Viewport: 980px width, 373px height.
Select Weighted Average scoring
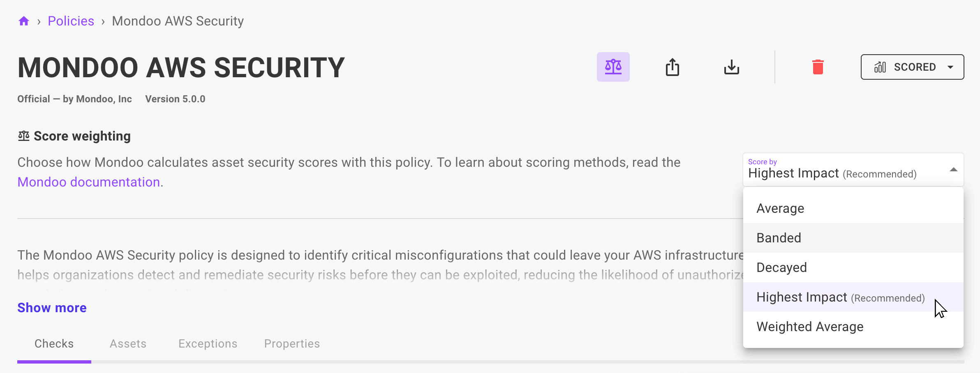809,326
